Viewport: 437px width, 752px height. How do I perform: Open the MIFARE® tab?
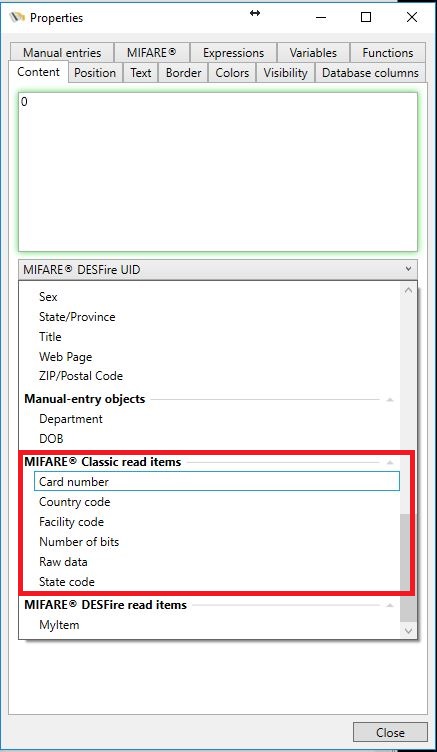[x=152, y=53]
